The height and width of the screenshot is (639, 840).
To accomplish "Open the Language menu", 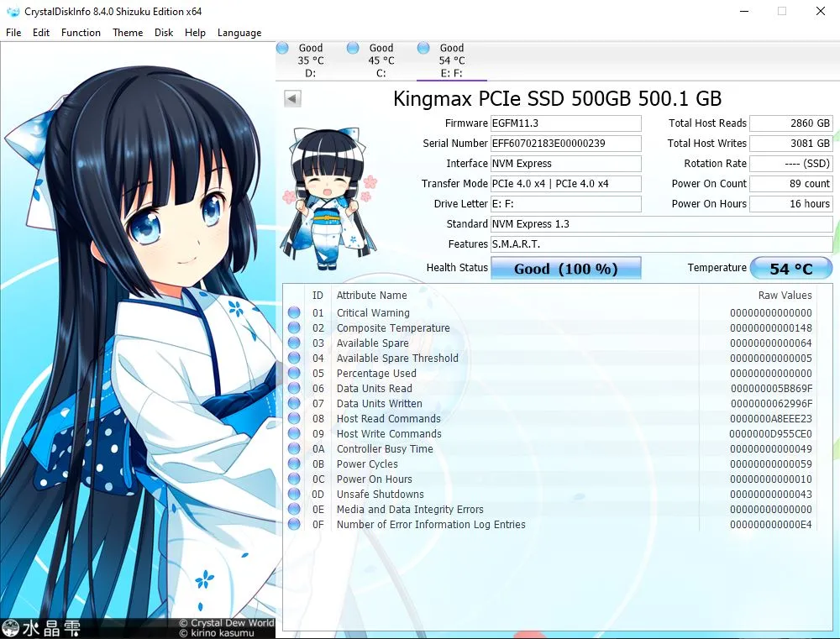I will (x=239, y=33).
